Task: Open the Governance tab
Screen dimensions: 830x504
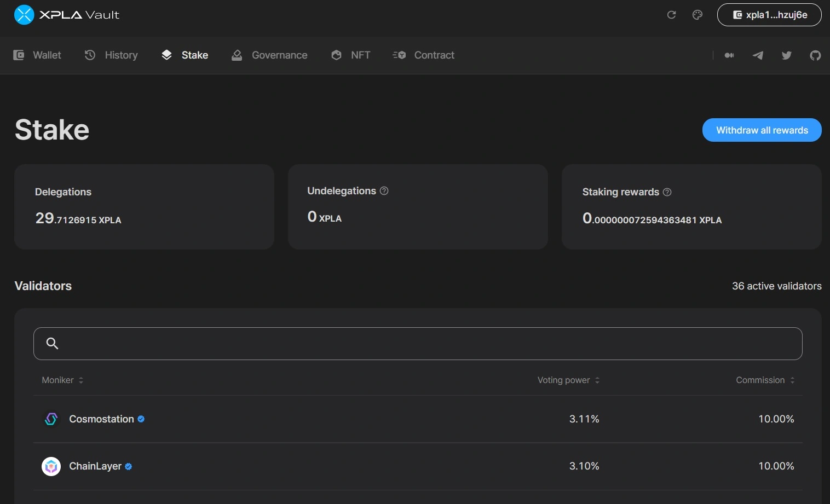Action: (x=269, y=55)
